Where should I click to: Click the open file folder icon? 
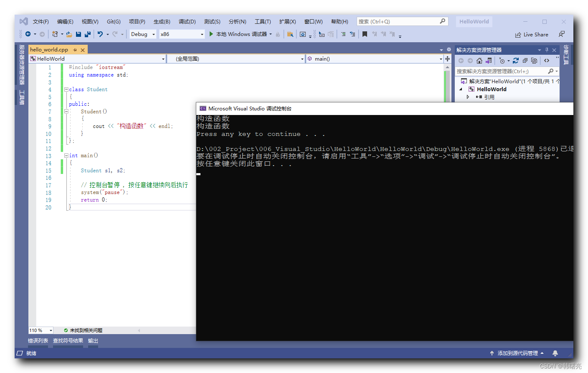(69, 34)
